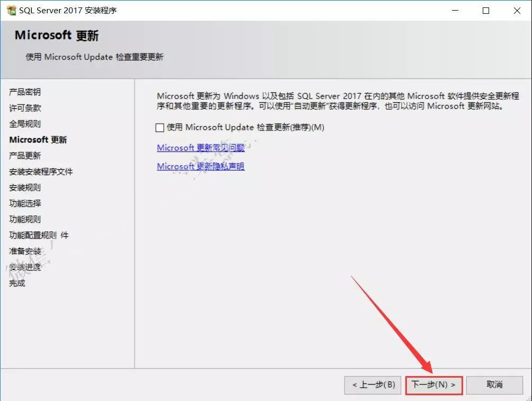The image size is (532, 401).
Task: Open the Microsoft 更新常见问题 link
Action: [200, 147]
